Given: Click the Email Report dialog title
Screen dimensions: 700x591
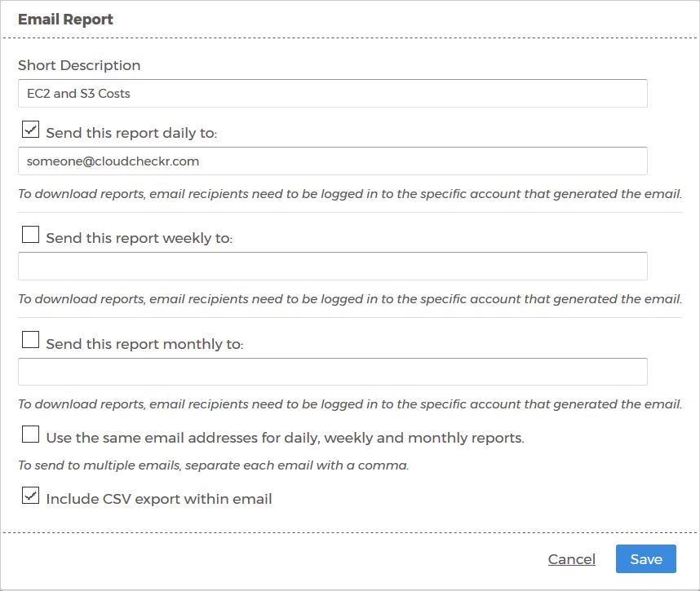Looking at the screenshot, I should pos(65,20).
